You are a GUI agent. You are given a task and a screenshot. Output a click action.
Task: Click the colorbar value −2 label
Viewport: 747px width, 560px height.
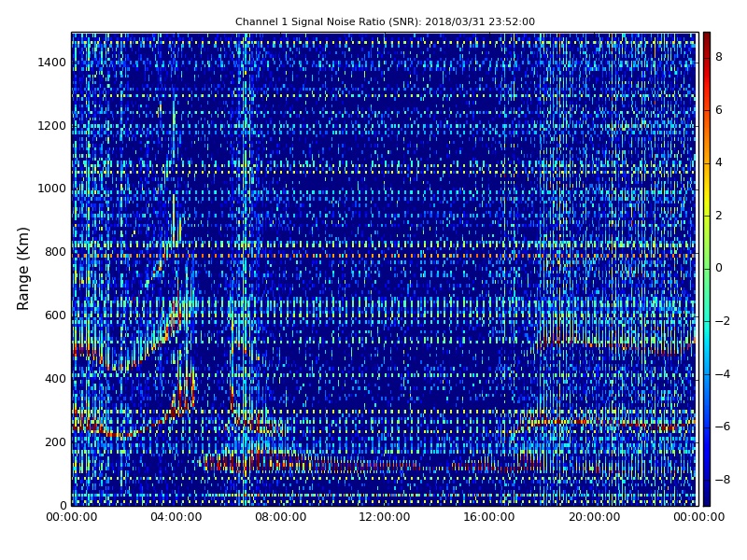pyautogui.click(x=723, y=321)
